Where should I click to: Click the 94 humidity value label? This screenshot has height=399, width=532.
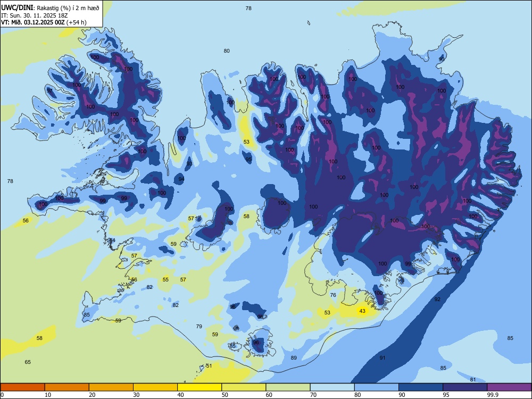(181, 179)
